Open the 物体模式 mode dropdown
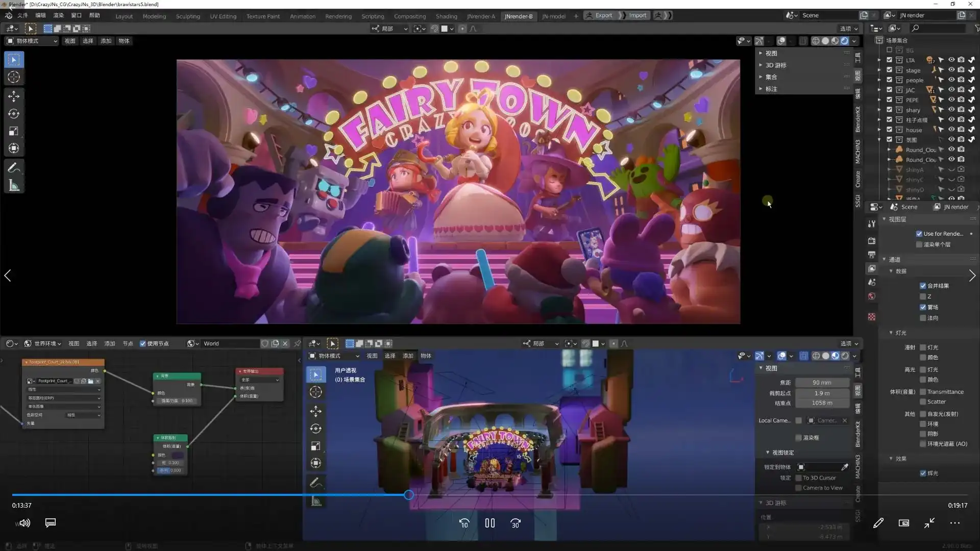This screenshot has height=551, width=980. pos(32,41)
